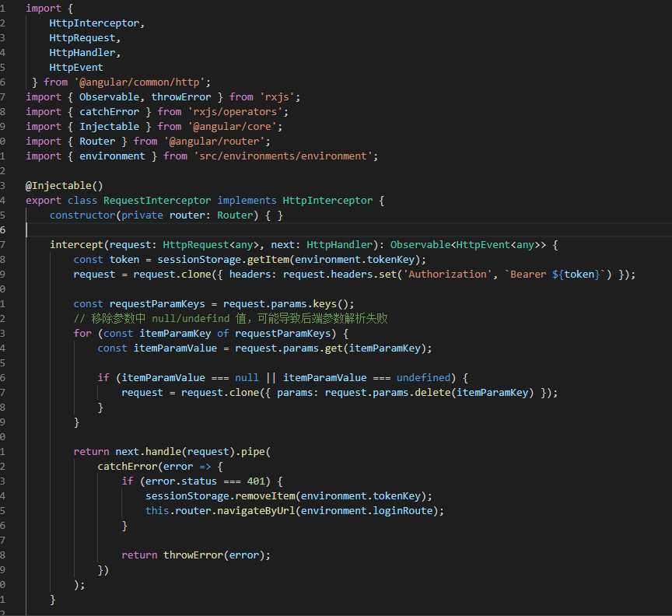Click the undefined keyword in the if condition
The image size is (672, 616).
click(423, 378)
